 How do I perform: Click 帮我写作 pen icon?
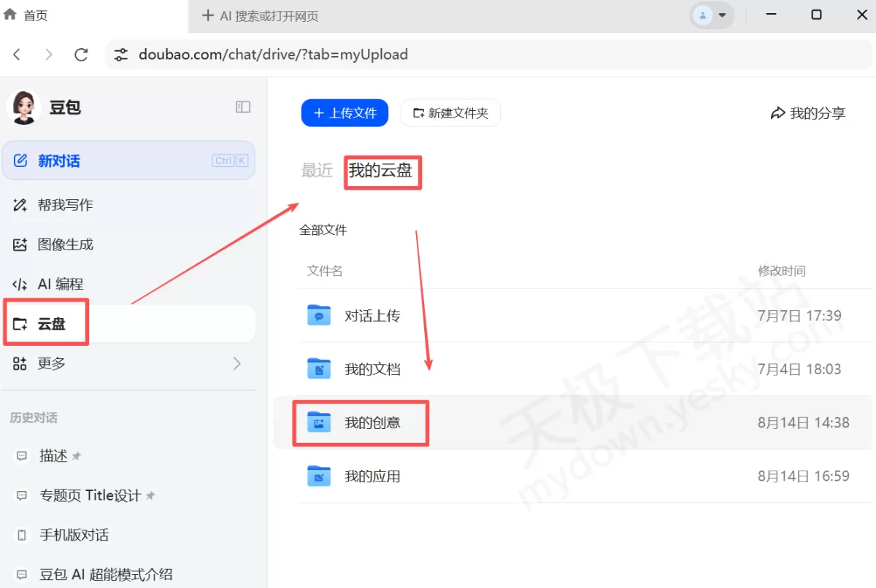[x=20, y=205]
